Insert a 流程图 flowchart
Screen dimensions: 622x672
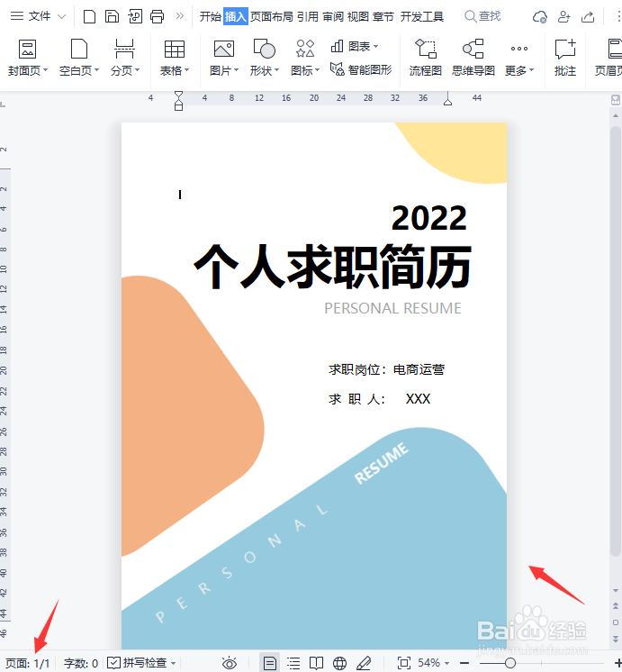426,58
